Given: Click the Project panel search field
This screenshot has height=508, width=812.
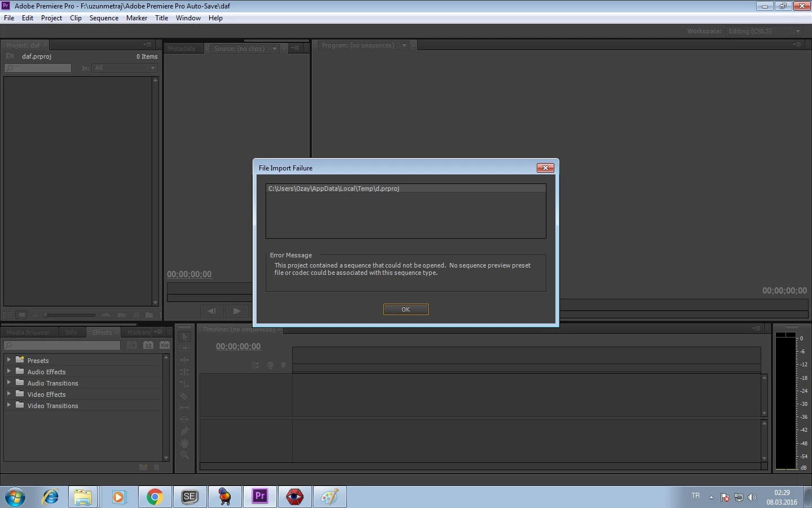Looking at the screenshot, I should pos(38,68).
